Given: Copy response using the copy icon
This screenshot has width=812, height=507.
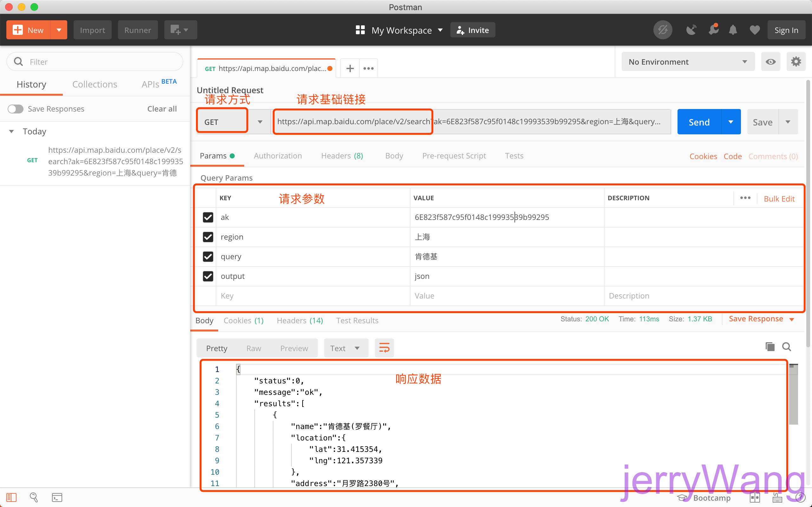Looking at the screenshot, I should pyautogui.click(x=770, y=347).
